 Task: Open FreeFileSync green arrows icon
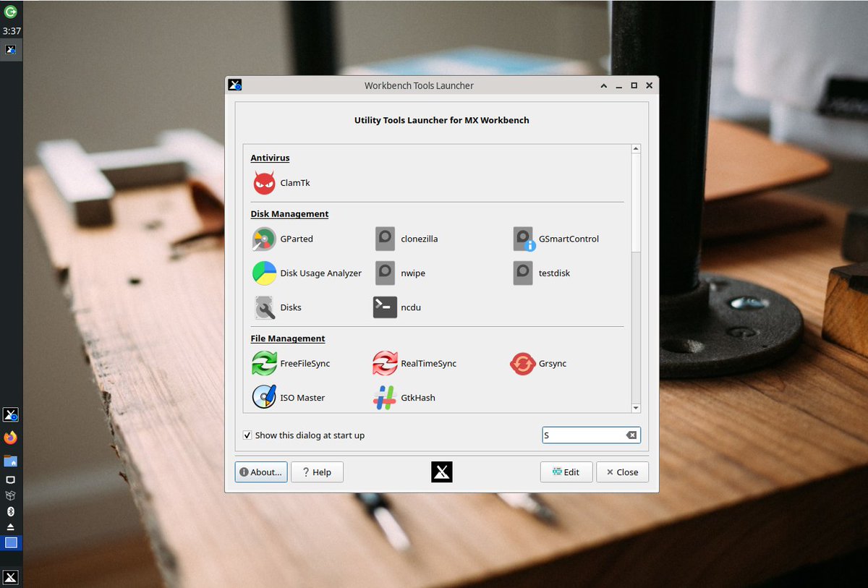pyautogui.click(x=264, y=363)
